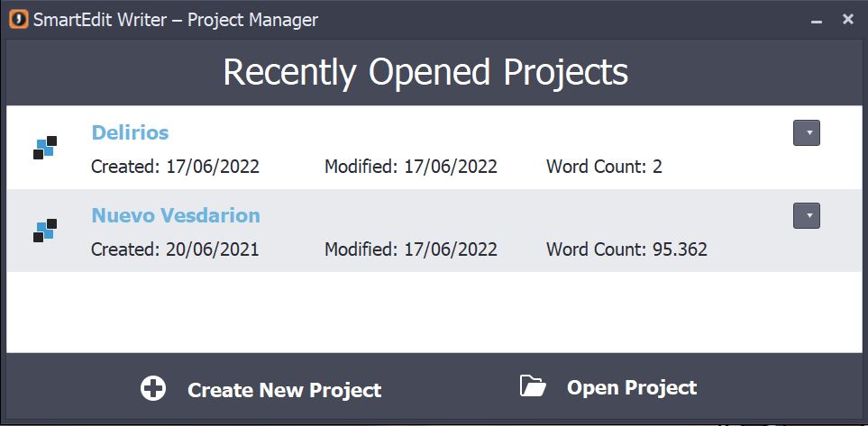Image resolution: width=868 pixels, height=426 pixels.
Task: Click Nuevo Vesdarion created date 20/06/2021
Action: click(175, 249)
